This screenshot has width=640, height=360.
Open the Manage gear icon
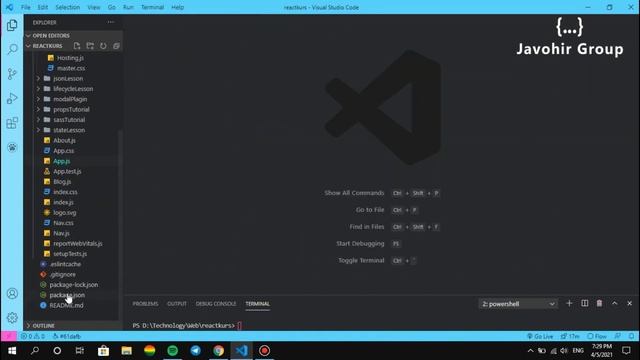click(12, 318)
